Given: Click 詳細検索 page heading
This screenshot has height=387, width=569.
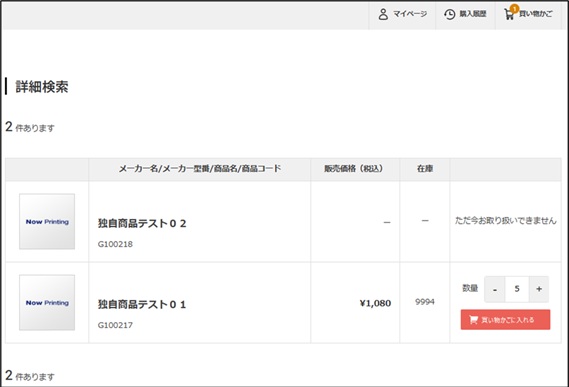Looking at the screenshot, I should [42, 87].
